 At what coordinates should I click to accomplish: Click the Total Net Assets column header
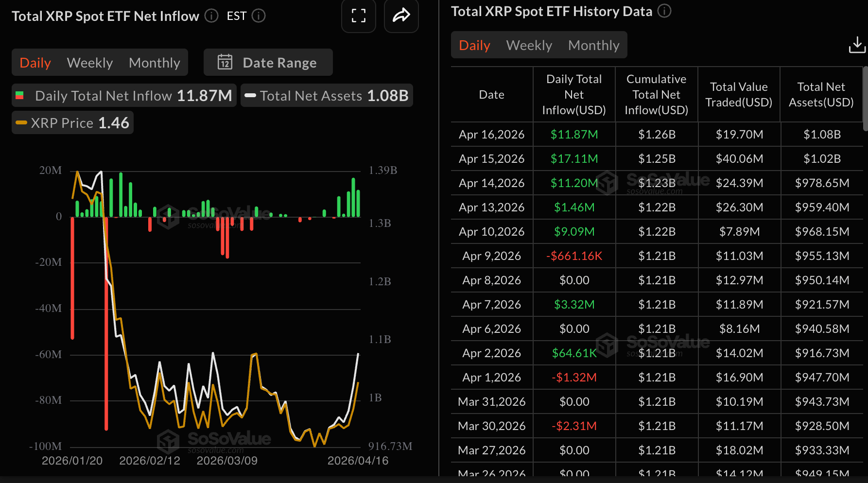coord(821,95)
